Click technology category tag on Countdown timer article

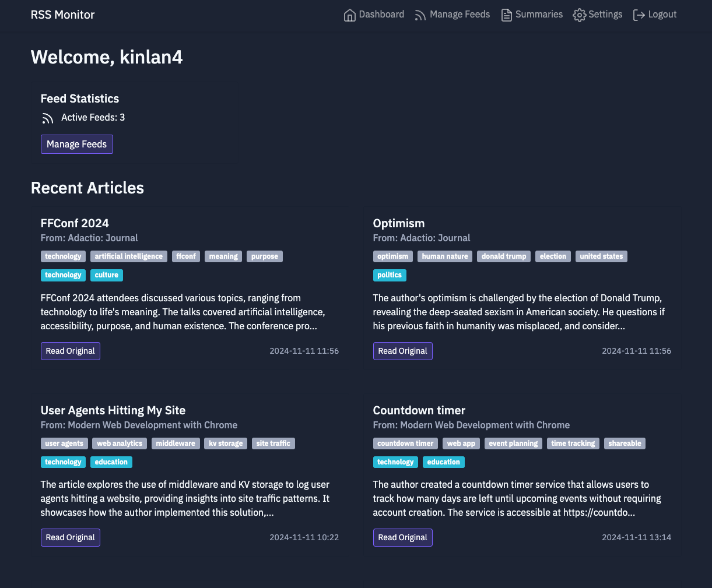tap(395, 462)
